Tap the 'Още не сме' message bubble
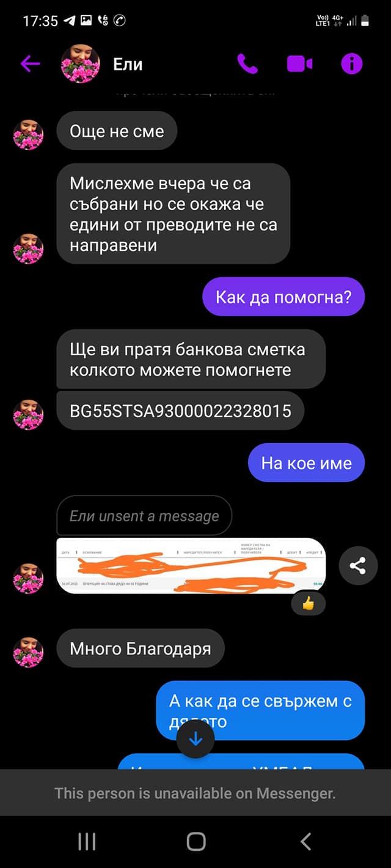 pos(117,131)
